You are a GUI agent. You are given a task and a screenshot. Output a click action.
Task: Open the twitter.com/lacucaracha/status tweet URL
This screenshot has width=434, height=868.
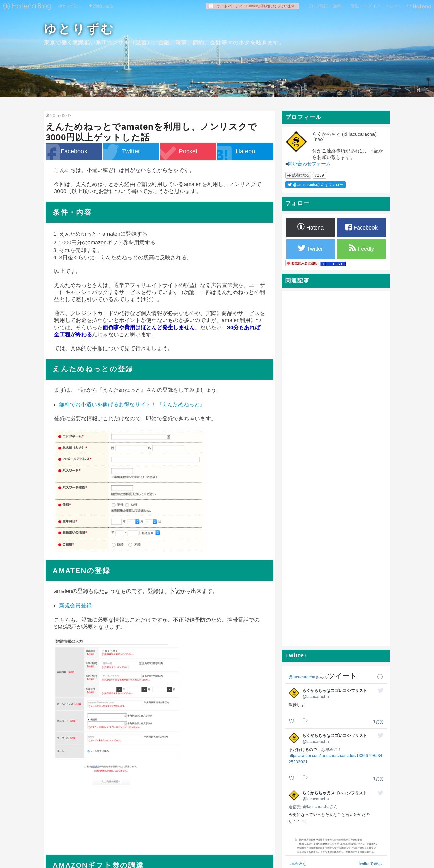(335, 759)
